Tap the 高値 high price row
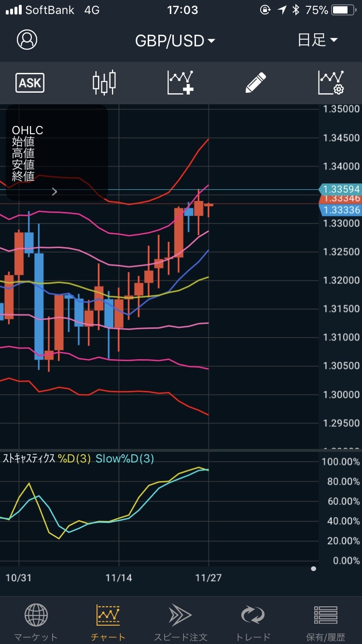The width and height of the screenshot is (362, 644). coord(23,154)
